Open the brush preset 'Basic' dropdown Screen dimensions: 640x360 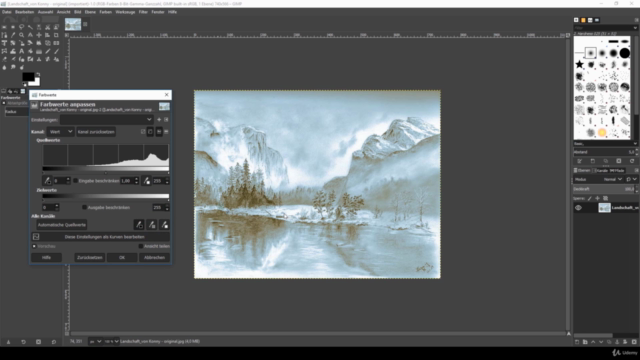605,144
